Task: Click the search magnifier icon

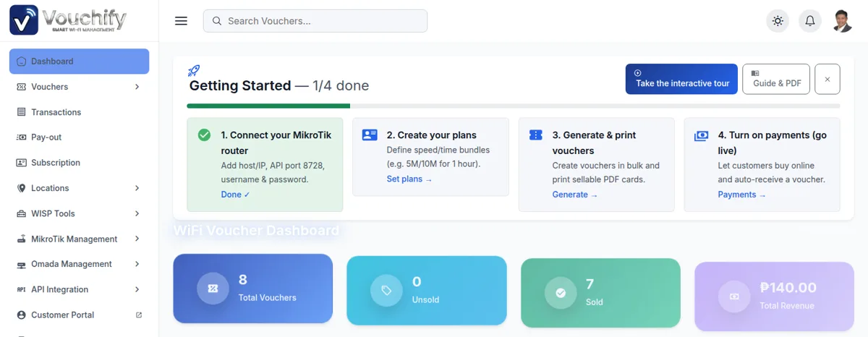Action: 216,21
